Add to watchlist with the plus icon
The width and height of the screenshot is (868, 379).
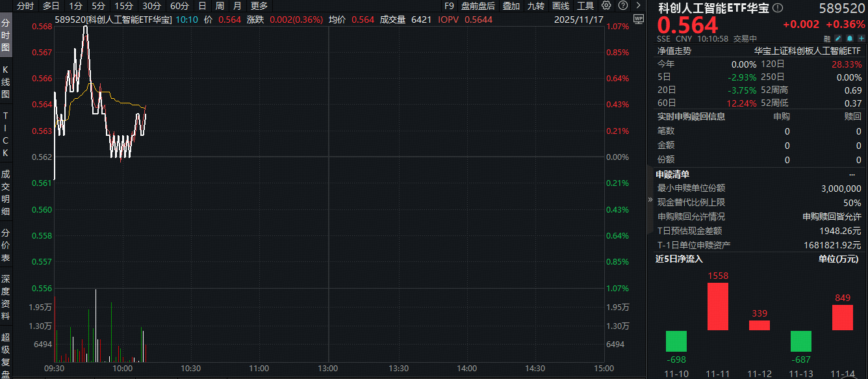(860, 38)
